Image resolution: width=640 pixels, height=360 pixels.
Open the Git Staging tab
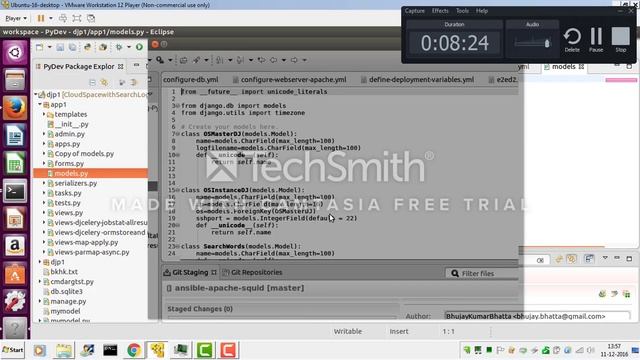[x=190, y=272]
